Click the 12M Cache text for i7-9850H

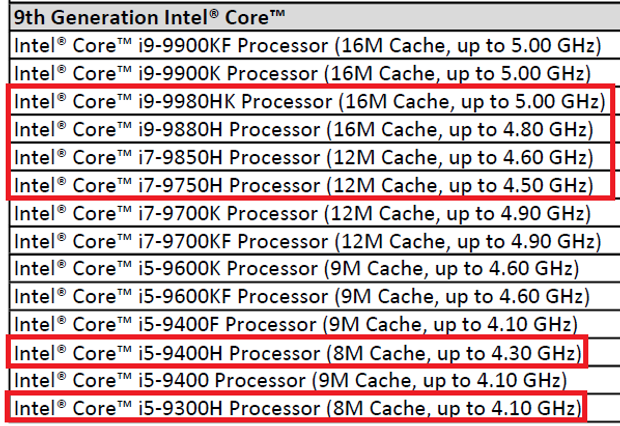(388, 157)
